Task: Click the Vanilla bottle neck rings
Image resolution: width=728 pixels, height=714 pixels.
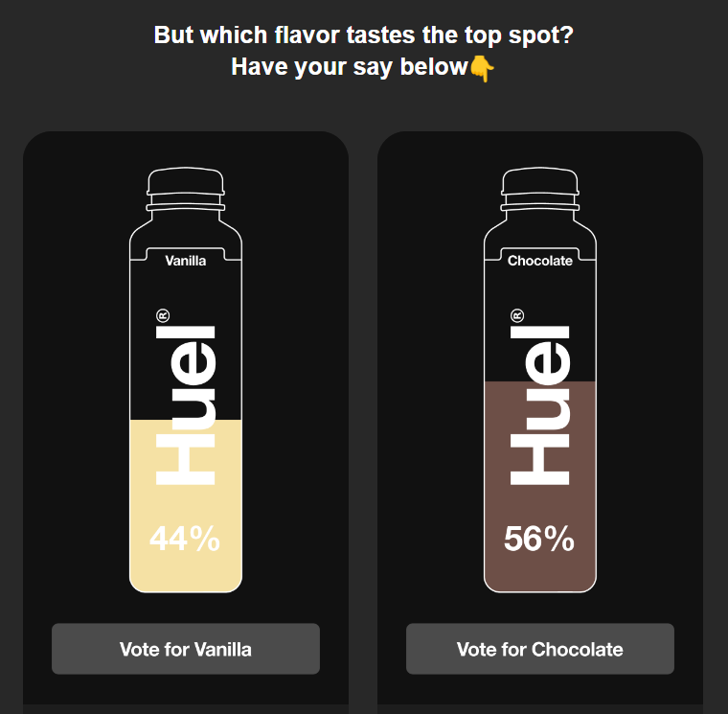Action: click(x=186, y=203)
